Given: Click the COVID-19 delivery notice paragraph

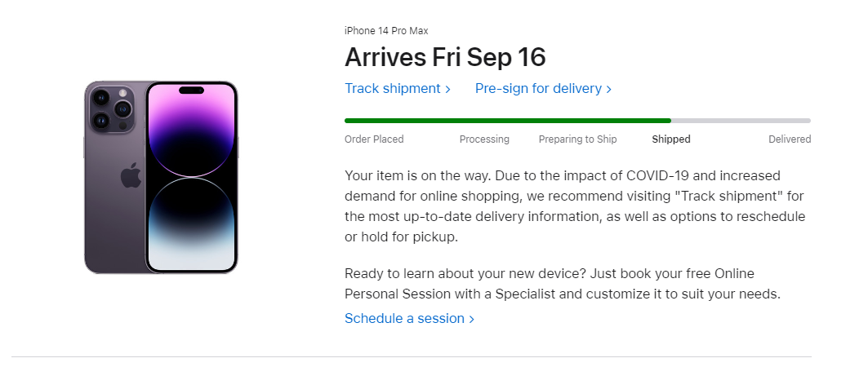Looking at the screenshot, I should click(575, 206).
